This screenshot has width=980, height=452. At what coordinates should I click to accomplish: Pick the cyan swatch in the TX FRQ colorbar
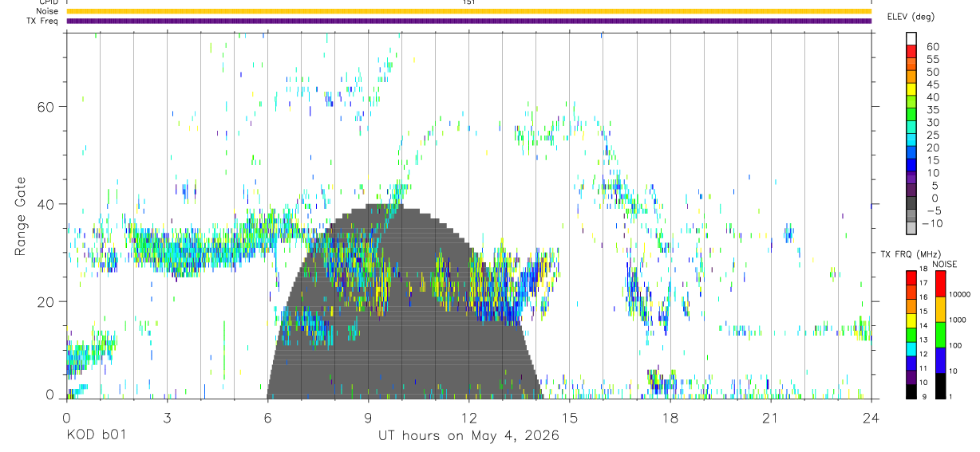pos(911,348)
